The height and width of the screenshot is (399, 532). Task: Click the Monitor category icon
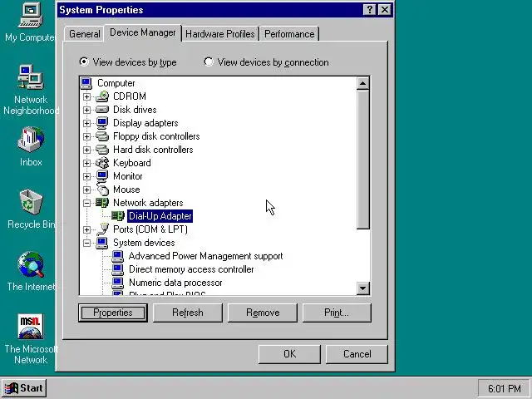pos(102,176)
